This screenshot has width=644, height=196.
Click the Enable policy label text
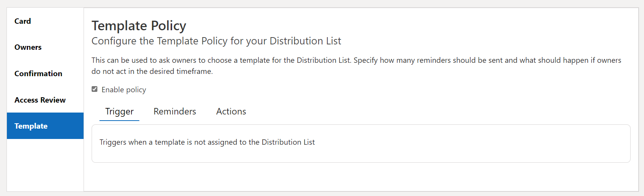[x=124, y=90]
